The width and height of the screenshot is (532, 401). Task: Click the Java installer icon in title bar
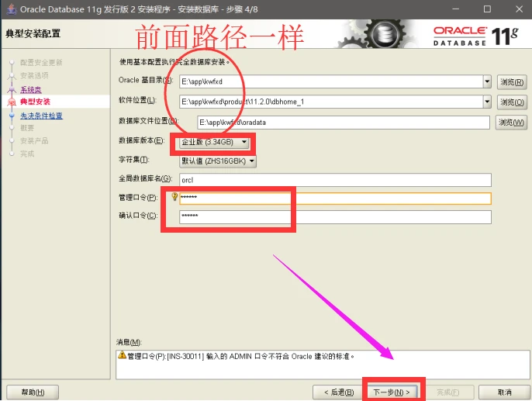12,9
